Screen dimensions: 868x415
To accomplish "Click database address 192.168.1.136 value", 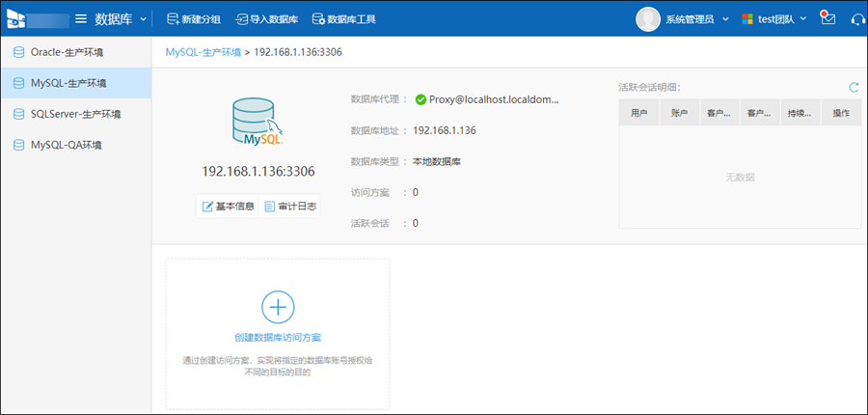I will [445, 130].
